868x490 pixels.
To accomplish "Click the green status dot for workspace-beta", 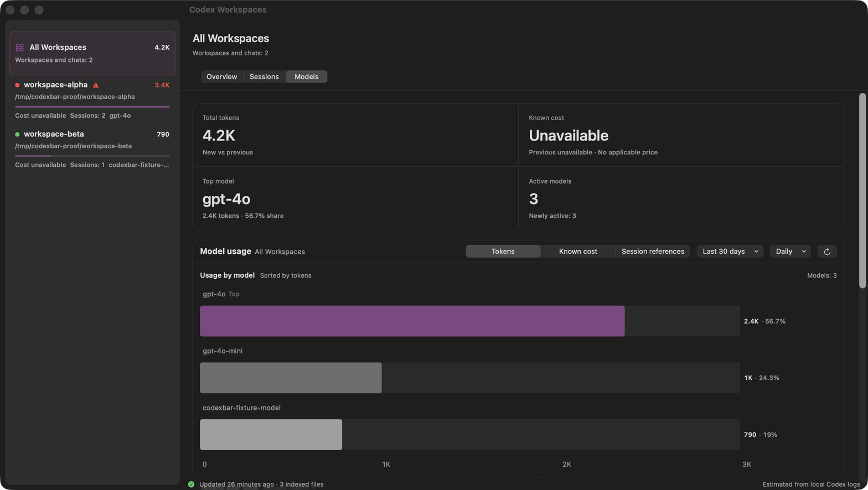I will pos(17,134).
